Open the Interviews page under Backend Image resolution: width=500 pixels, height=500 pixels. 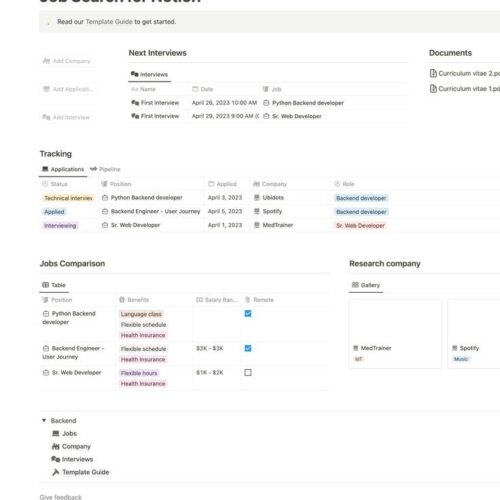tap(72, 459)
